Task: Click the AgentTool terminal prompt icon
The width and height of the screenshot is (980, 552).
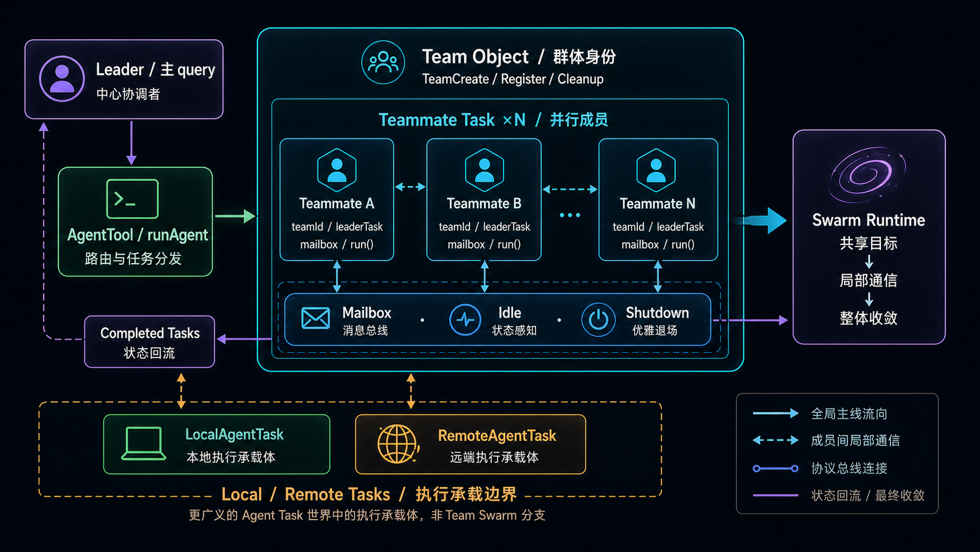Action: tap(132, 199)
